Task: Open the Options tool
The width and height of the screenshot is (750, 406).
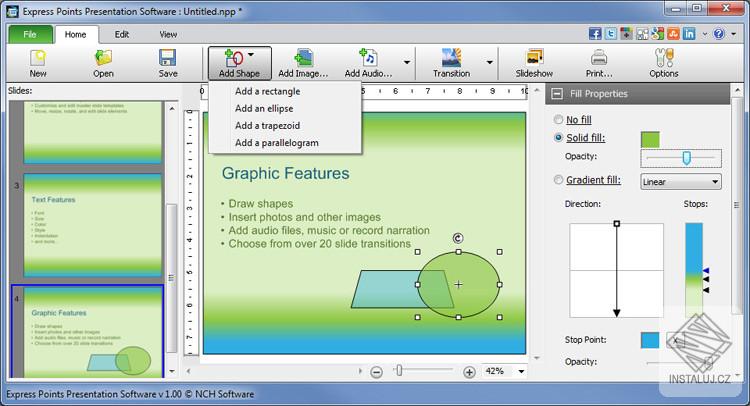Action: (x=663, y=64)
